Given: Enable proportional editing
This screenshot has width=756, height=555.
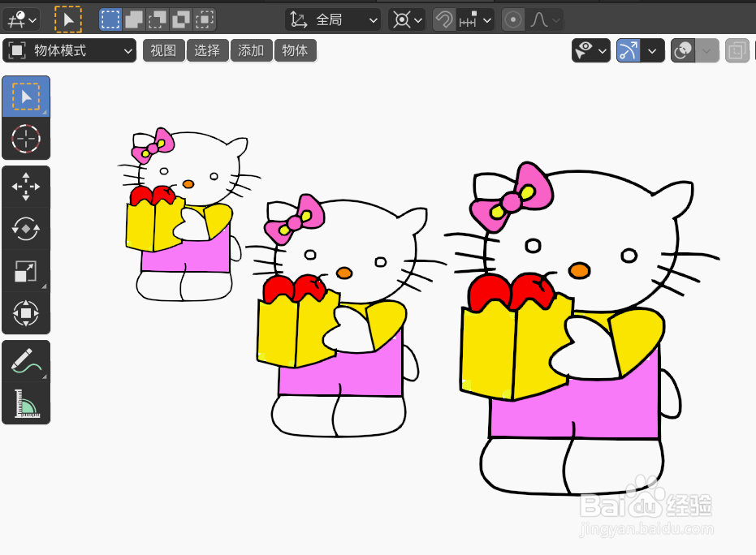Looking at the screenshot, I should coord(513,19).
